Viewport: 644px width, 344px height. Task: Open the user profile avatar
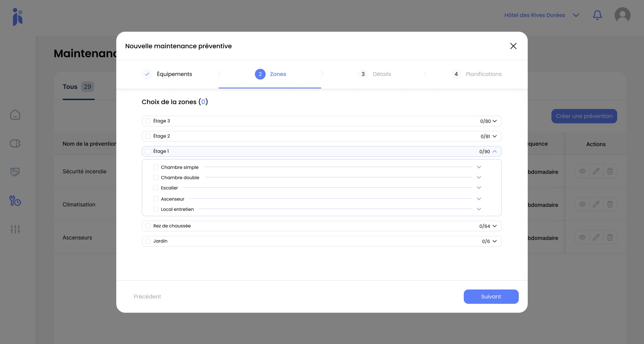pyautogui.click(x=622, y=15)
